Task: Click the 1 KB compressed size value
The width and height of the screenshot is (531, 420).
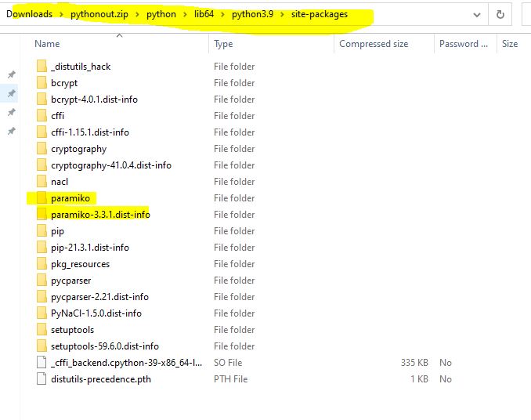Action: pyautogui.click(x=420, y=379)
